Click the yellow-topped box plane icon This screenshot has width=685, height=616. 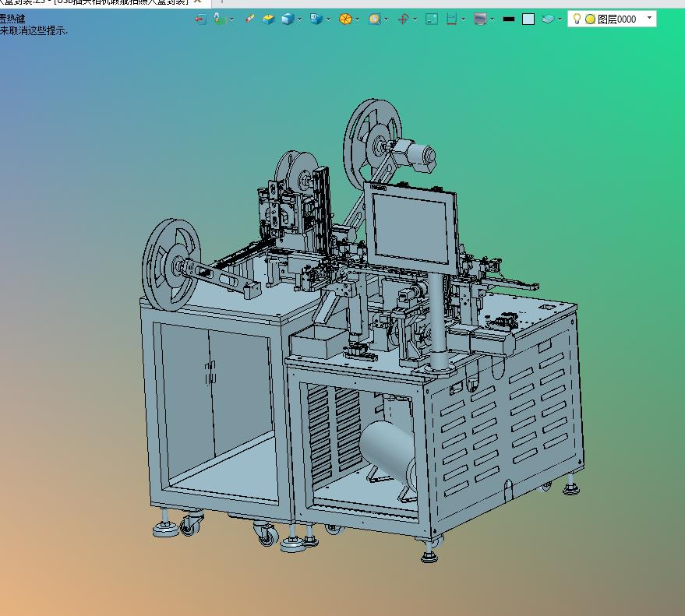(x=268, y=19)
